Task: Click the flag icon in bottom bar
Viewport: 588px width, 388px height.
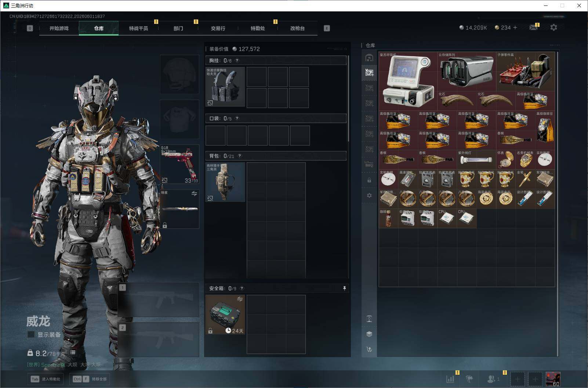Action: (x=469, y=379)
